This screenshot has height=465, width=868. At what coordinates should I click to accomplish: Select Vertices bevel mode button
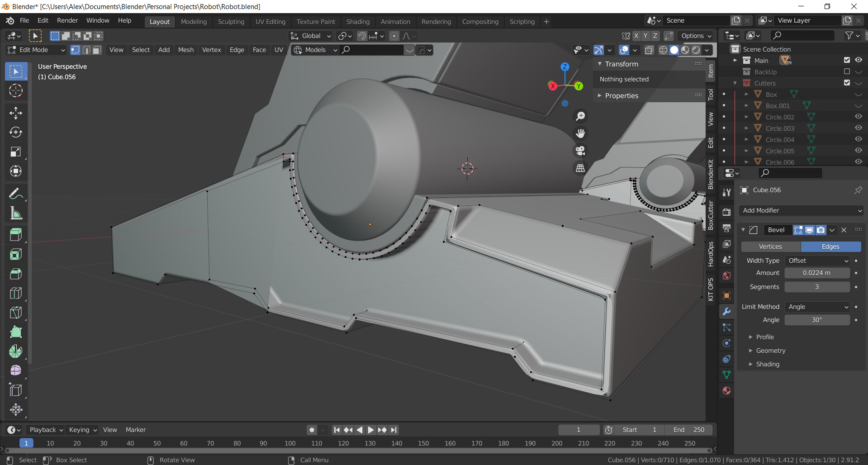pos(770,247)
